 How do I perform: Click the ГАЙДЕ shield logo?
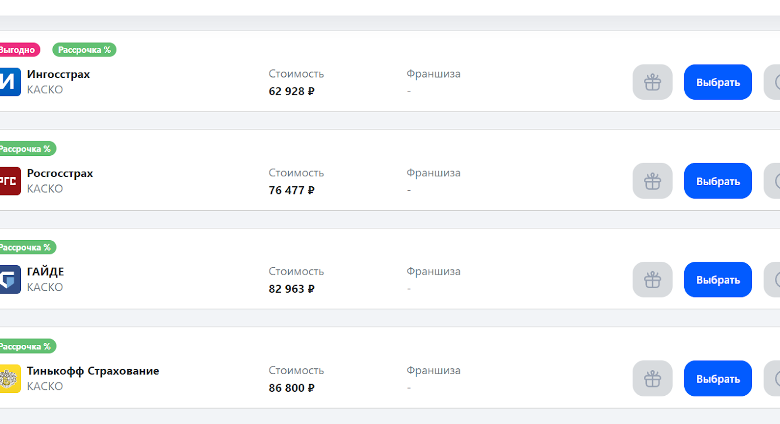9,279
